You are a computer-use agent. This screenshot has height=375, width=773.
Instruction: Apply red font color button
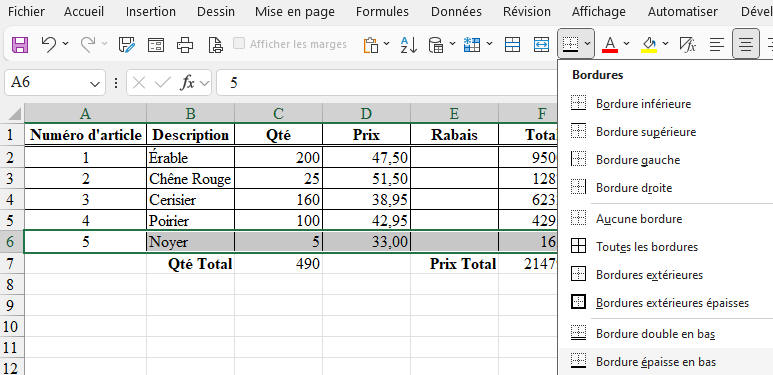pyautogui.click(x=610, y=45)
